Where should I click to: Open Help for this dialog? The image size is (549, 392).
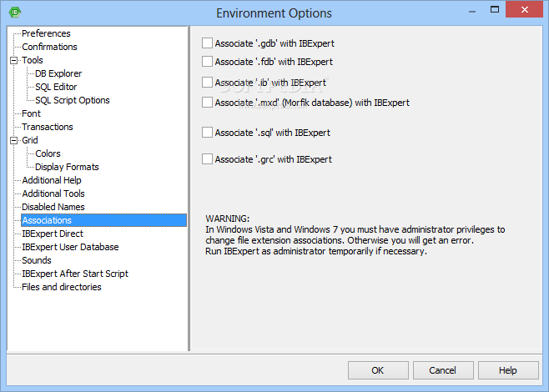point(507,370)
